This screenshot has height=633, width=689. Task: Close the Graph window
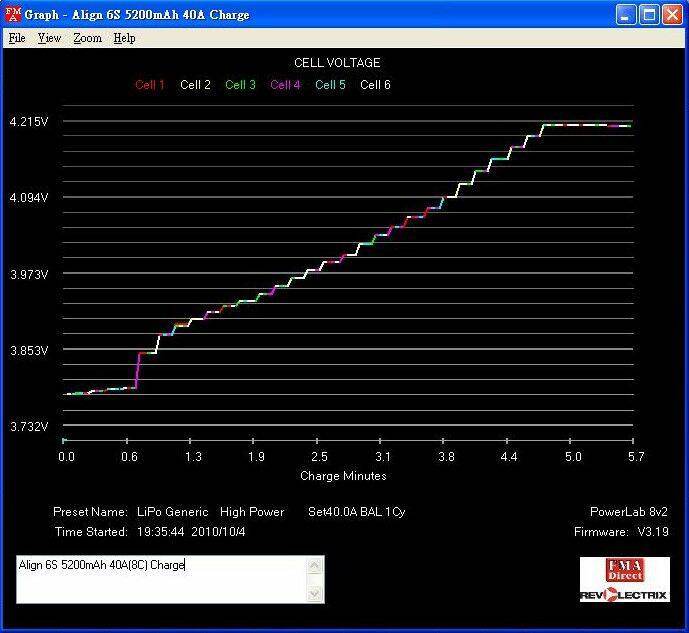click(671, 15)
